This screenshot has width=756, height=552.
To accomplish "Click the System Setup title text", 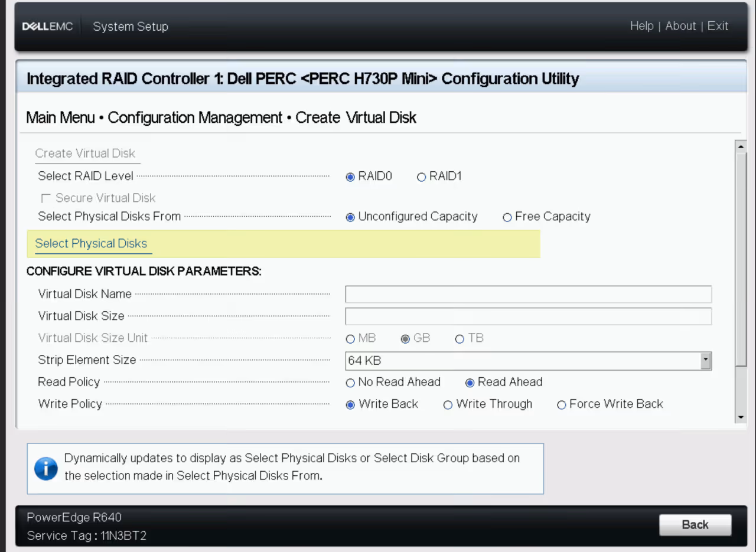I will (x=131, y=27).
